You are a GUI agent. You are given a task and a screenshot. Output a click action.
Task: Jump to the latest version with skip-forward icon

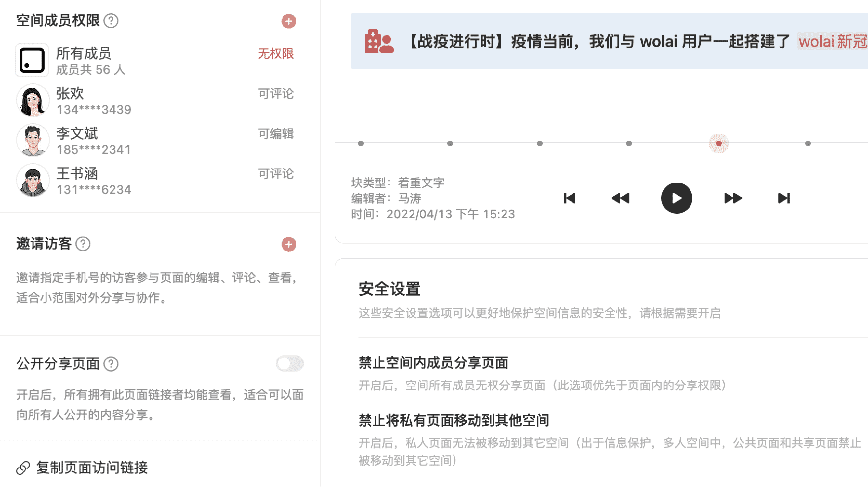(x=784, y=199)
